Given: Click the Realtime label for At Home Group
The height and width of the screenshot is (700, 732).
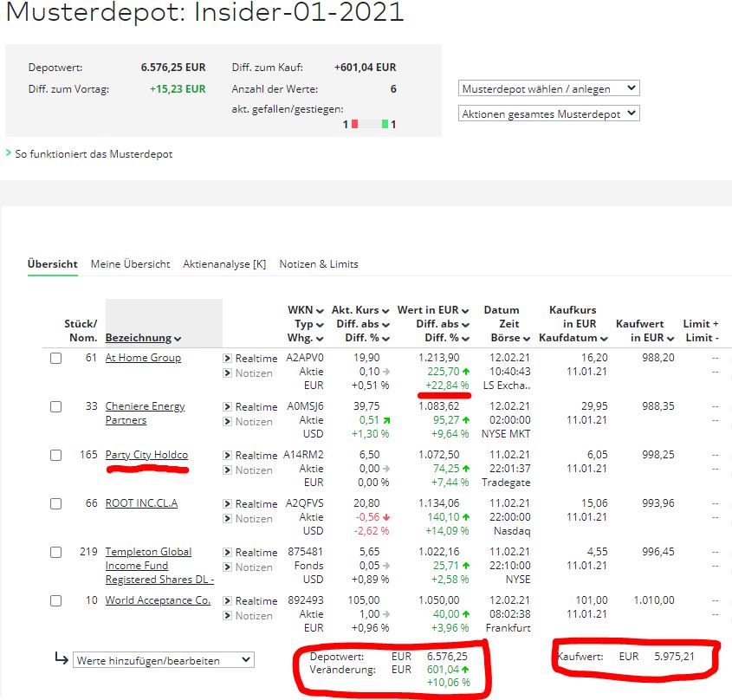Looking at the screenshot, I should click(x=256, y=358).
